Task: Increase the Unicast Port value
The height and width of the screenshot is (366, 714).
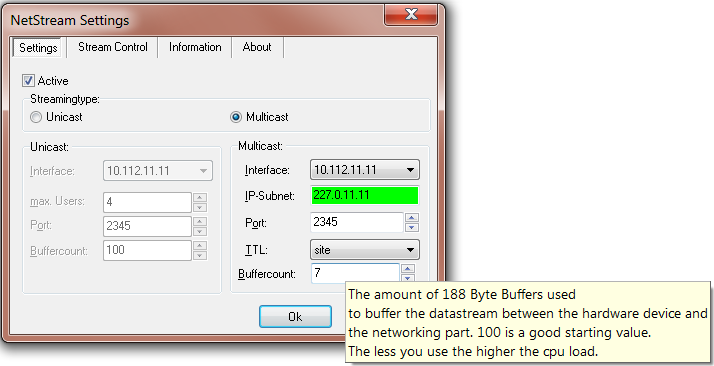Action: [x=200, y=221]
